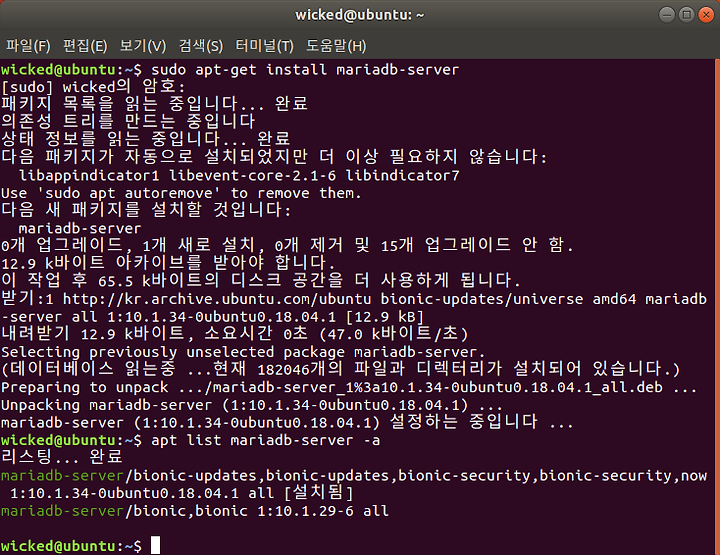Click 'mariadb-server/bionic,bionic 1:10.1.29-6 all' line

pyautogui.click(x=195, y=511)
